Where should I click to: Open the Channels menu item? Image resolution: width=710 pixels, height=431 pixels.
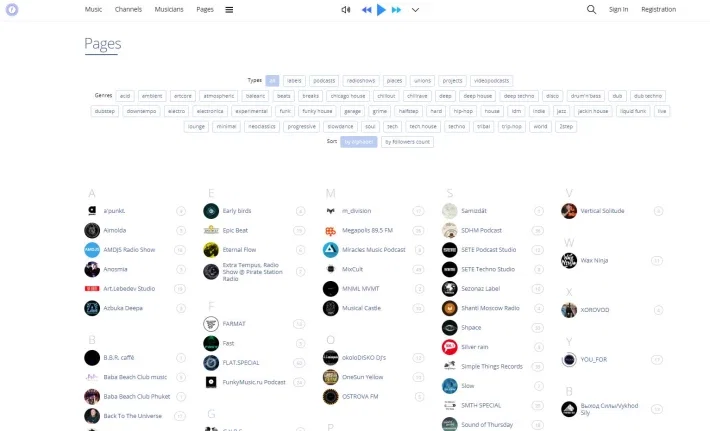(x=128, y=9)
